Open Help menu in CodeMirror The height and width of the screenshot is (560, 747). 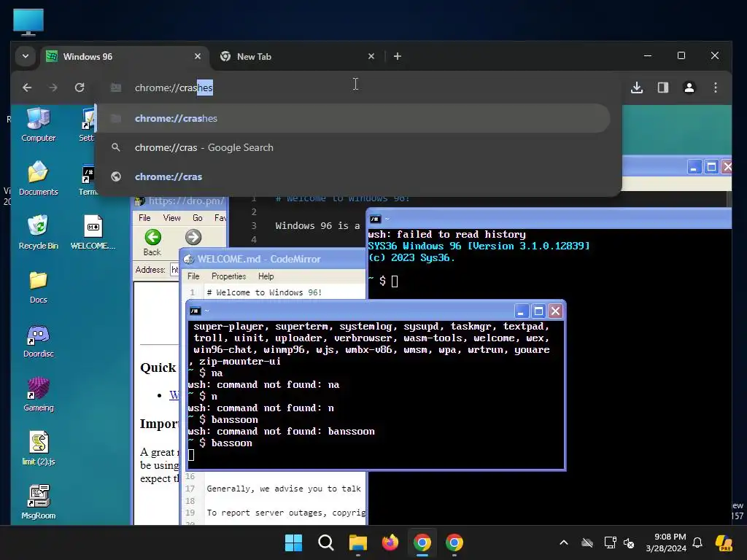266,276
